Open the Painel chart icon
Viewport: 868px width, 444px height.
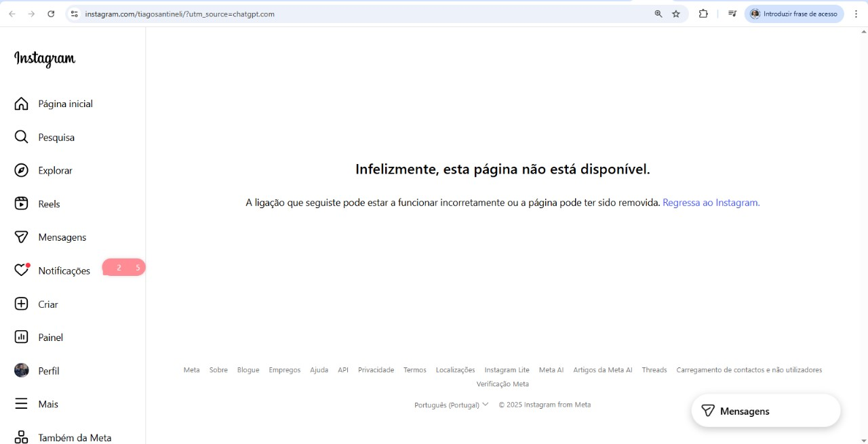(x=22, y=337)
